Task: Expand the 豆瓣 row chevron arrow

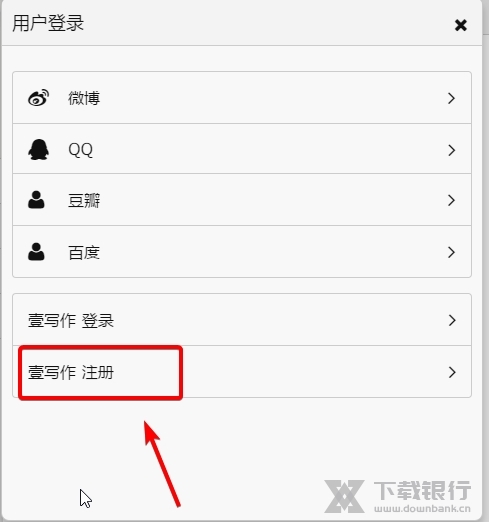Action: click(451, 200)
